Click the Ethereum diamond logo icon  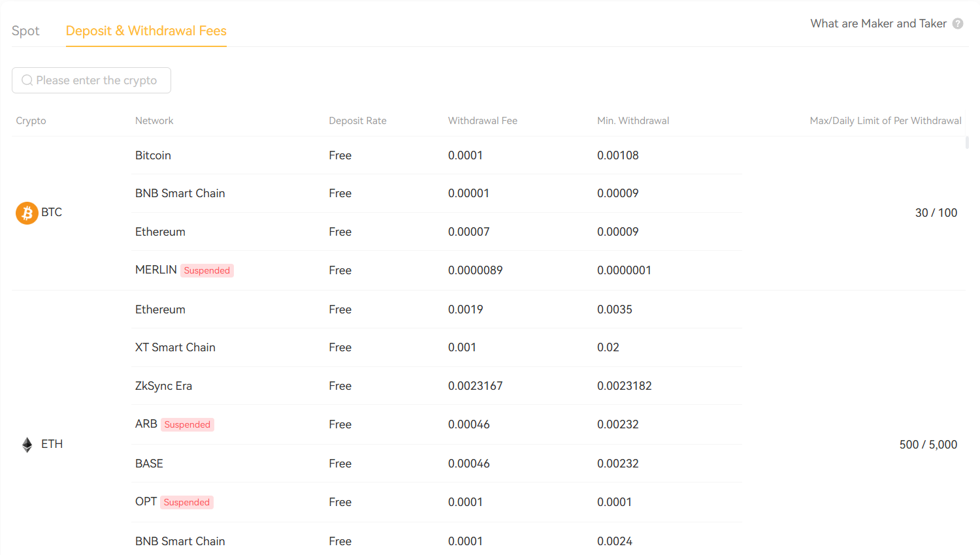(27, 445)
